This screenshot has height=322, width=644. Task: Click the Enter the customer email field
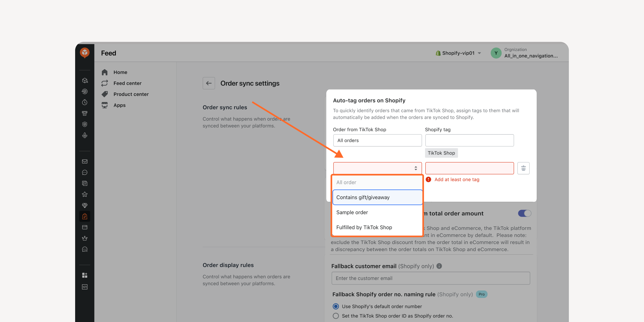coord(430,278)
